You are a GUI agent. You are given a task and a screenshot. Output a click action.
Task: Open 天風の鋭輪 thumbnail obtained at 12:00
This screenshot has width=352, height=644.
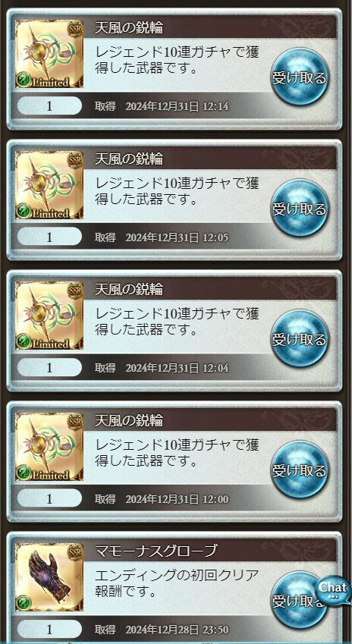click(49, 447)
